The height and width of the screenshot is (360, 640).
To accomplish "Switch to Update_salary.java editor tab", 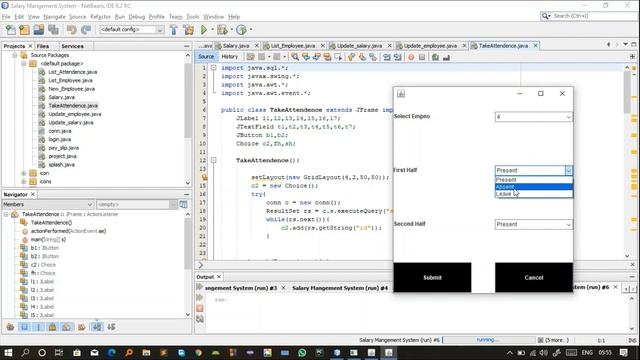I will click(x=359, y=46).
